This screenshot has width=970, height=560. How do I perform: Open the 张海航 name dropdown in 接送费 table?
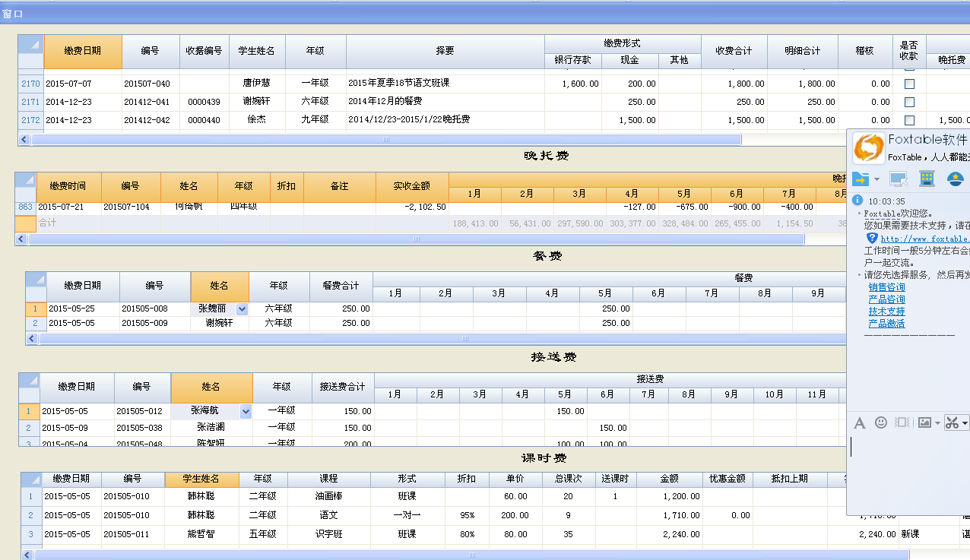[x=246, y=411]
